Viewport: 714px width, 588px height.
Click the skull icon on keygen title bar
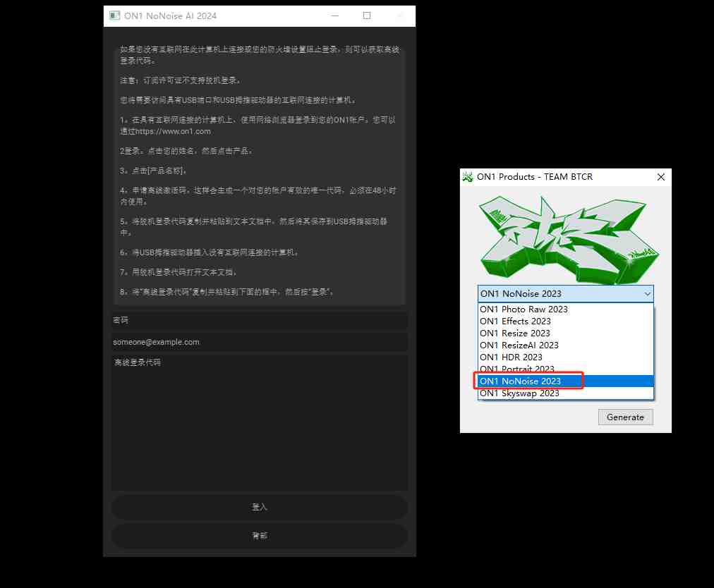467,177
